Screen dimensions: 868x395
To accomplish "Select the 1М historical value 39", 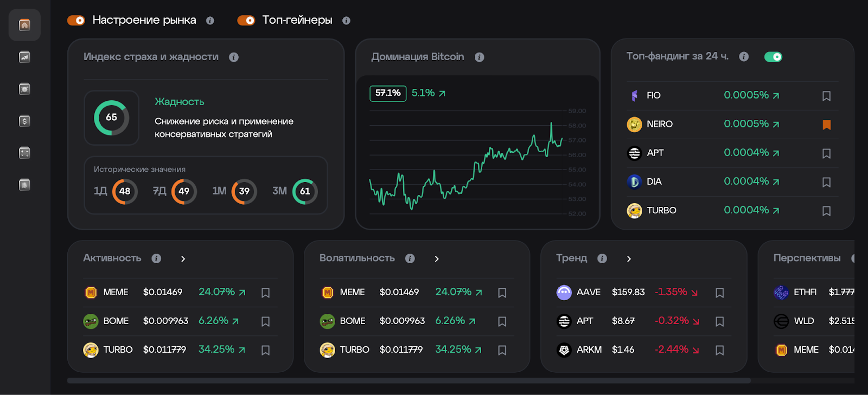I will point(244,191).
